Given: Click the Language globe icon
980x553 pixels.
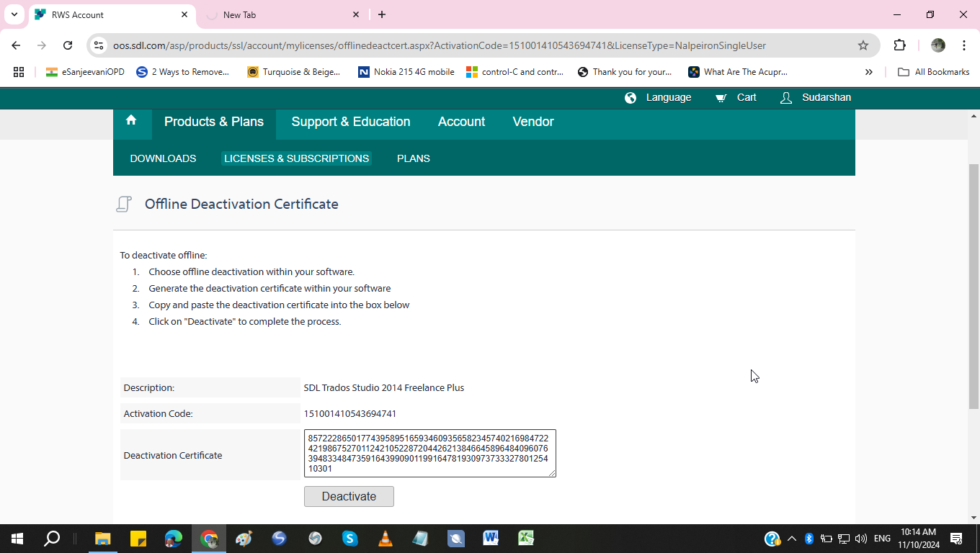Looking at the screenshot, I should click(x=631, y=98).
